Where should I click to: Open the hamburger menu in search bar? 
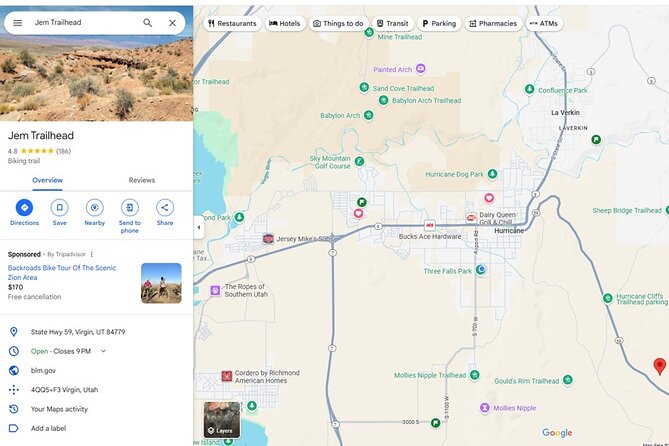(x=17, y=22)
